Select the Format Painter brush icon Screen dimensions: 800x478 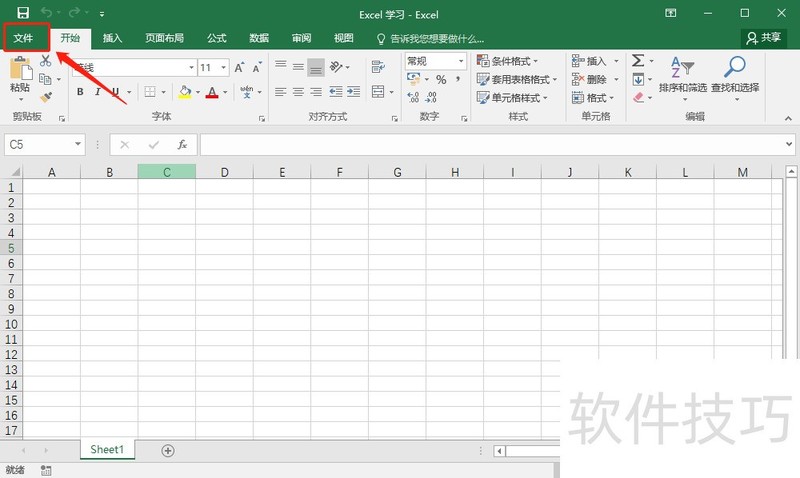pos(46,97)
